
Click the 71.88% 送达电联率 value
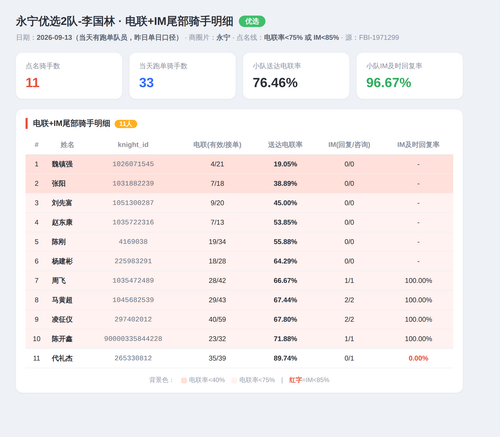click(285, 339)
